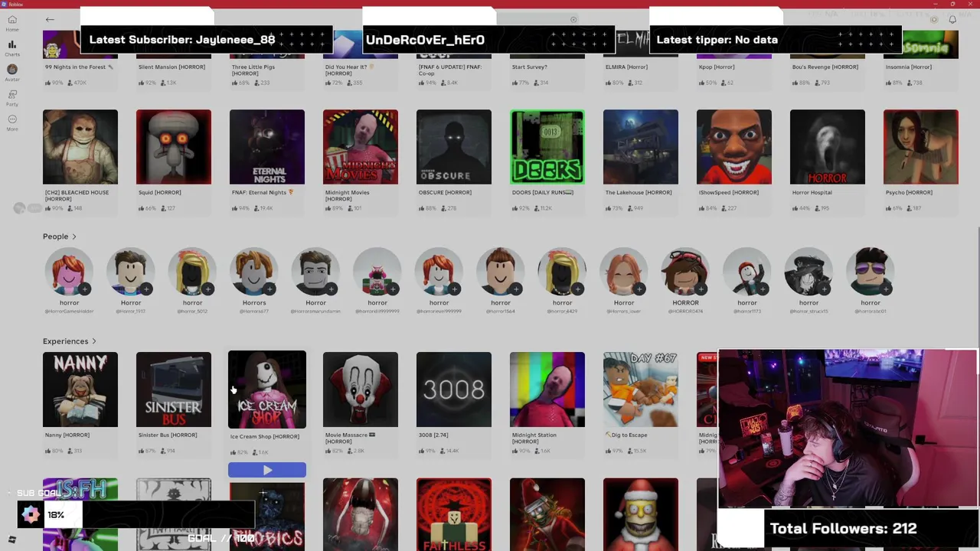
Task: Expand the People section chevron
Action: pyautogui.click(x=74, y=236)
